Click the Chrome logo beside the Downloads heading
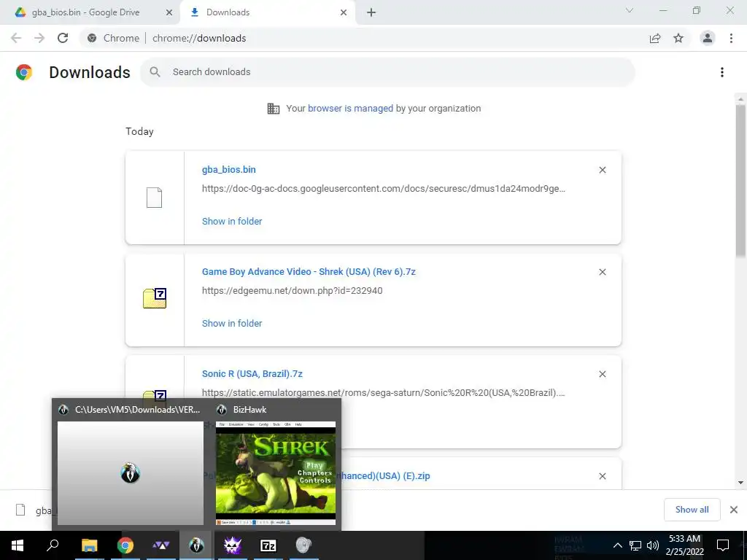This screenshot has width=747, height=560. [x=24, y=72]
